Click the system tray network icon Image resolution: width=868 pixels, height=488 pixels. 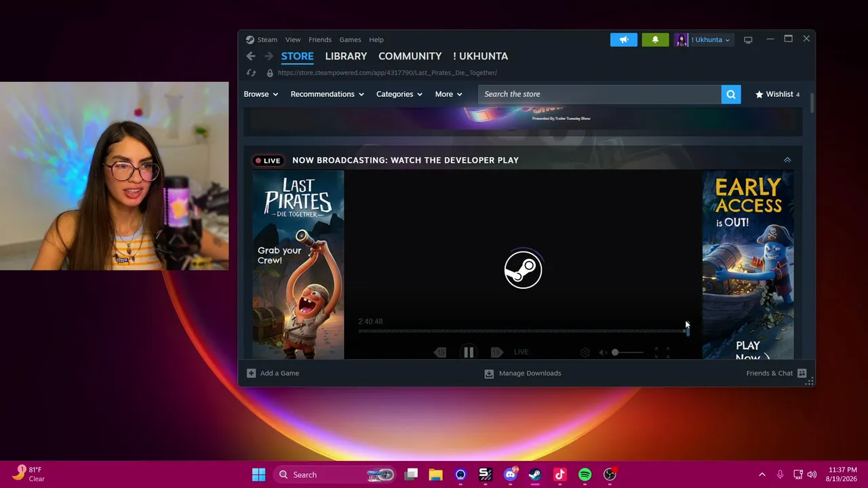coord(798,474)
